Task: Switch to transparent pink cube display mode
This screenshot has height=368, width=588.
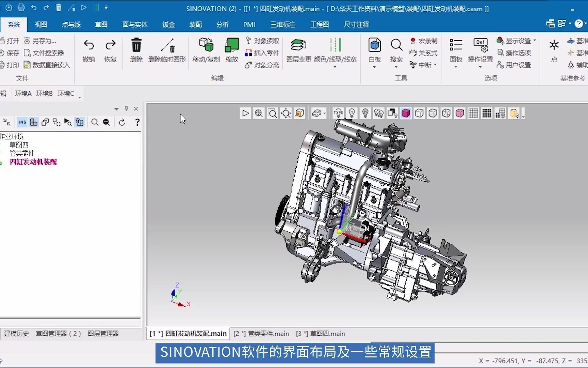Action: [460, 113]
